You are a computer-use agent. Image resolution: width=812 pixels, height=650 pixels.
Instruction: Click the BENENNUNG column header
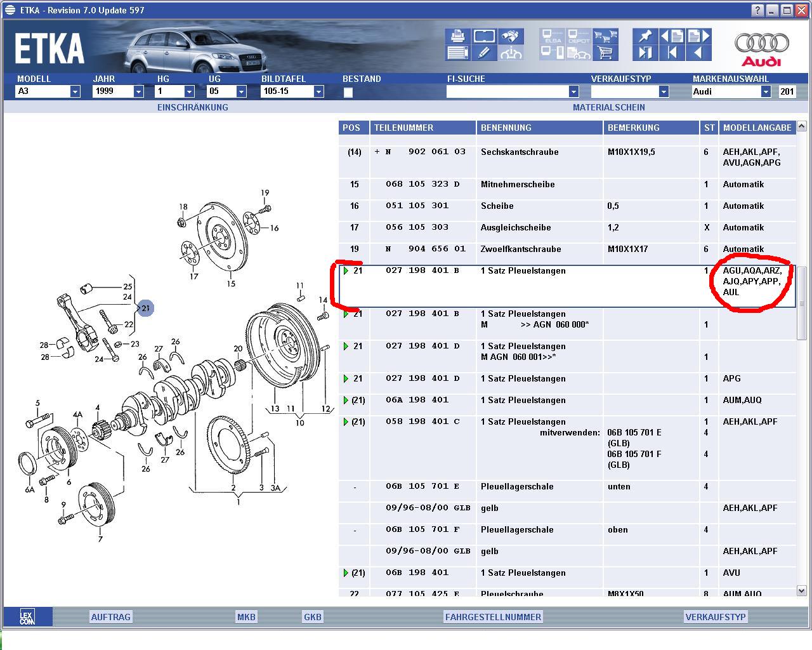click(x=540, y=128)
